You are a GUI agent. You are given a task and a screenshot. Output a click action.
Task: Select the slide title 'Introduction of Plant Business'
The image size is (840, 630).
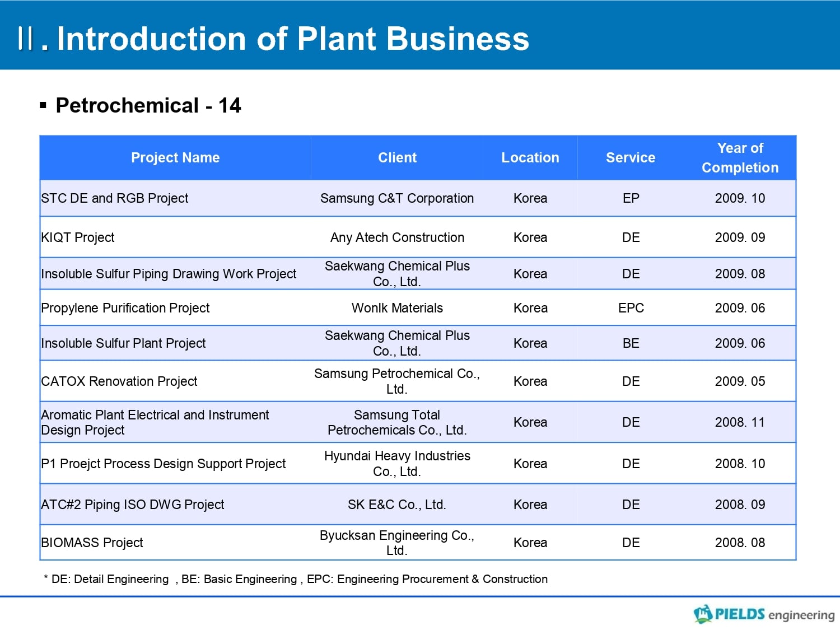pos(293,39)
